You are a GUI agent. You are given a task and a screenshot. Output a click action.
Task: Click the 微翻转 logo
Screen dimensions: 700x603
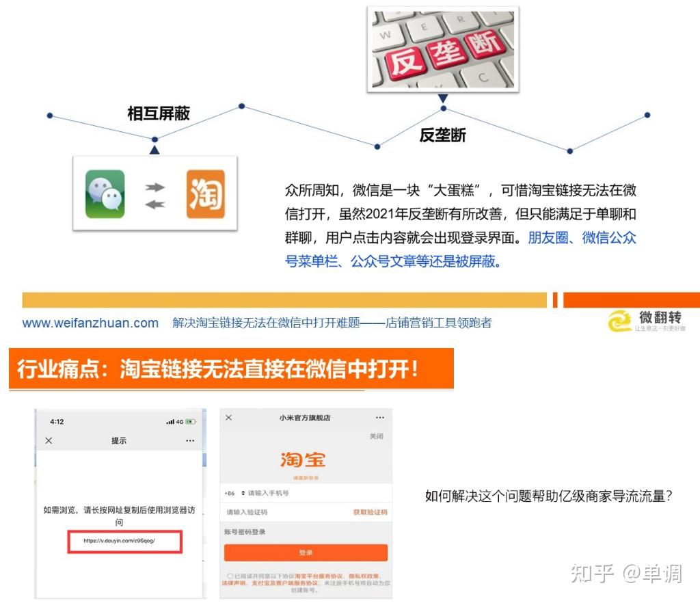click(647, 321)
